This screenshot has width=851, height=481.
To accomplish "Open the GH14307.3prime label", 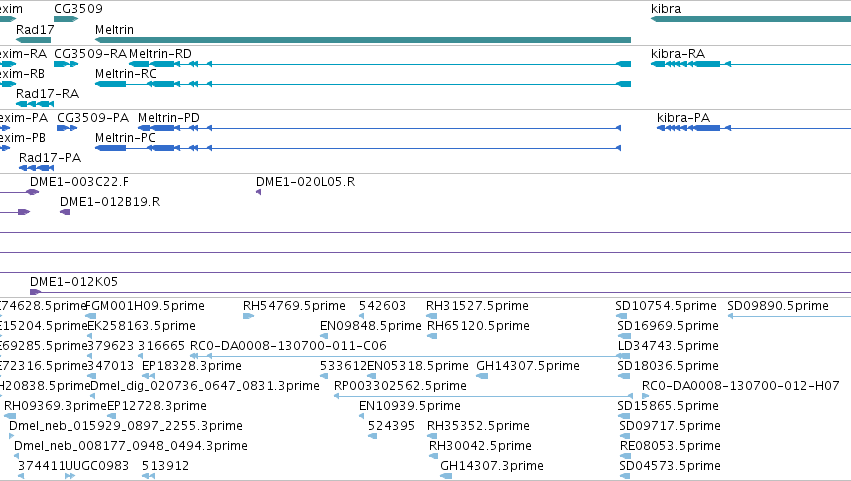I will click(x=492, y=466).
